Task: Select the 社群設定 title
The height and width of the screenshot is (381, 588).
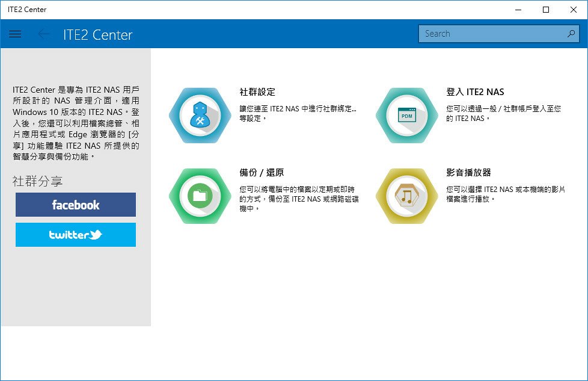Action: click(x=257, y=92)
